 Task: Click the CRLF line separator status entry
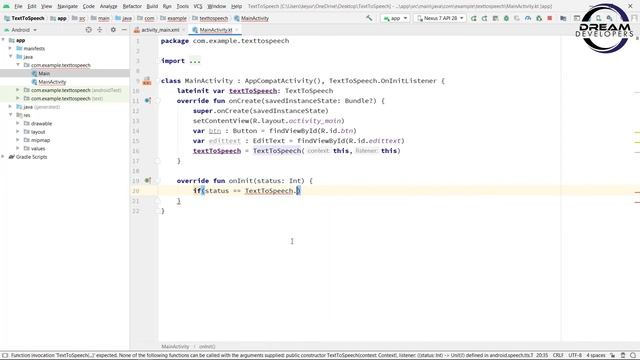558,355
